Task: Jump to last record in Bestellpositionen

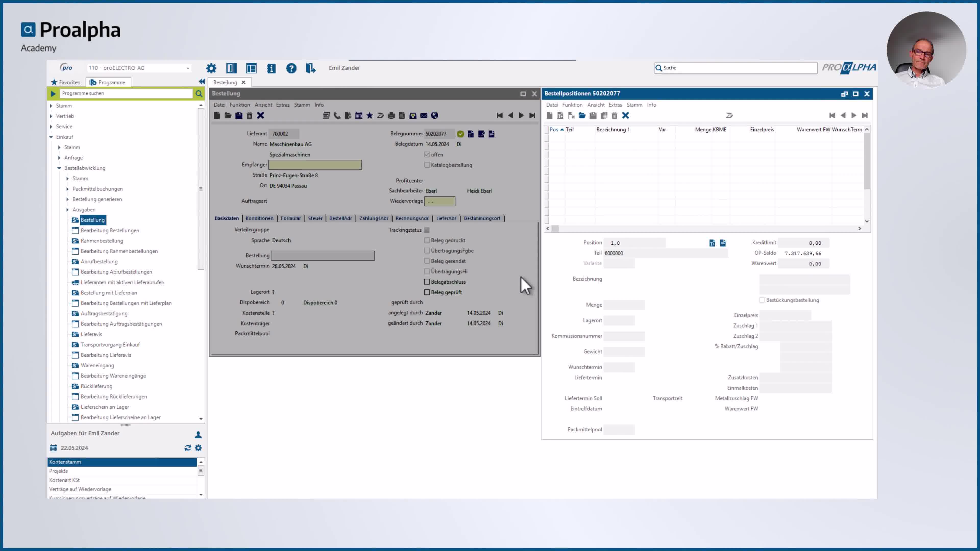Action: click(865, 116)
